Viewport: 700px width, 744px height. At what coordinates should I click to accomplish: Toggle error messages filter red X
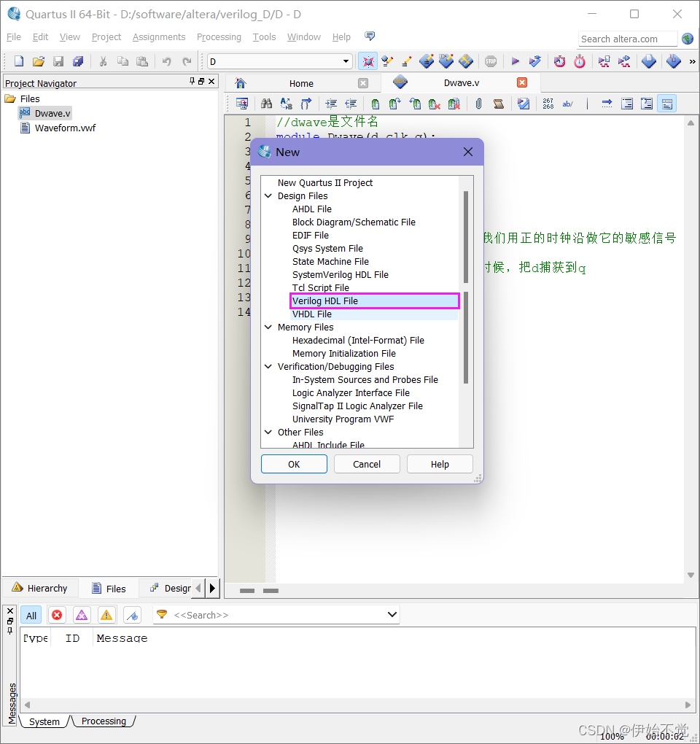57,616
